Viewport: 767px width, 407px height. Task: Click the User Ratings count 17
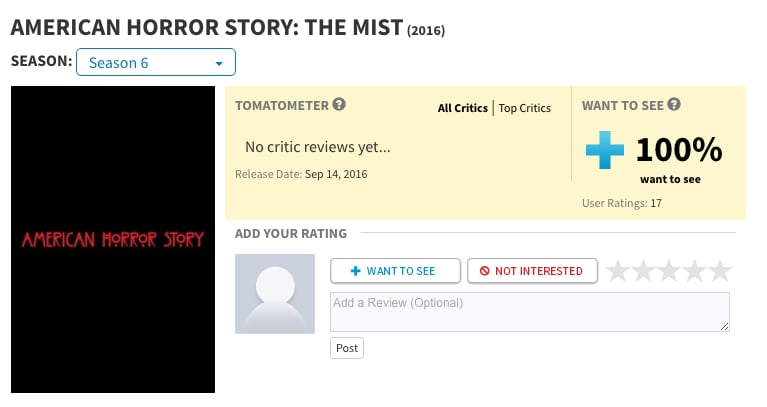[656, 203]
